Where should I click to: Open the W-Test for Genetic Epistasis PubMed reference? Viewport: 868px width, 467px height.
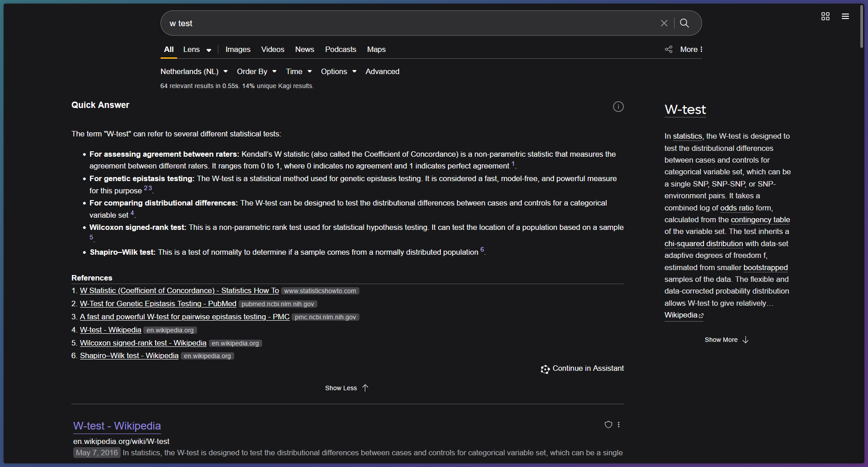pyautogui.click(x=158, y=304)
